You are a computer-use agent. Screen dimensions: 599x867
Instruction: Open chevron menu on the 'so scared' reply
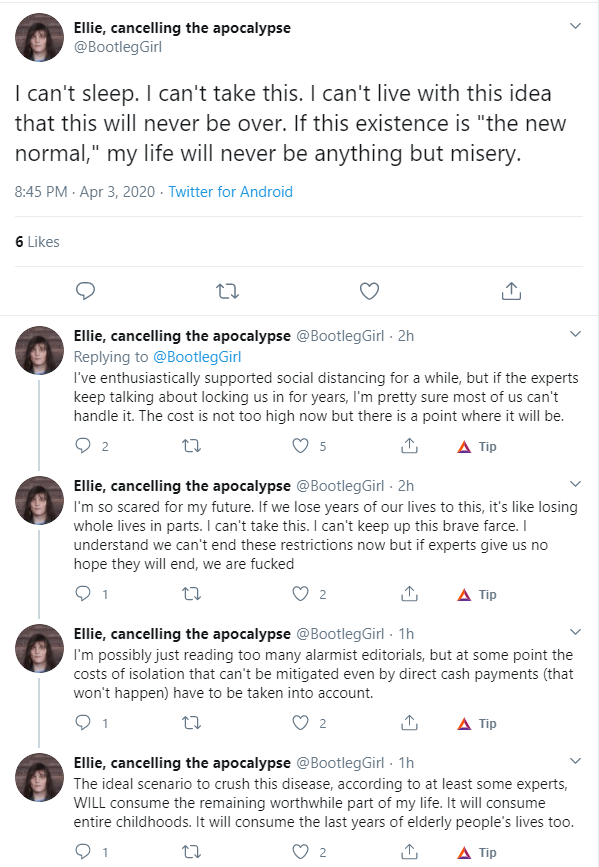[x=576, y=484]
